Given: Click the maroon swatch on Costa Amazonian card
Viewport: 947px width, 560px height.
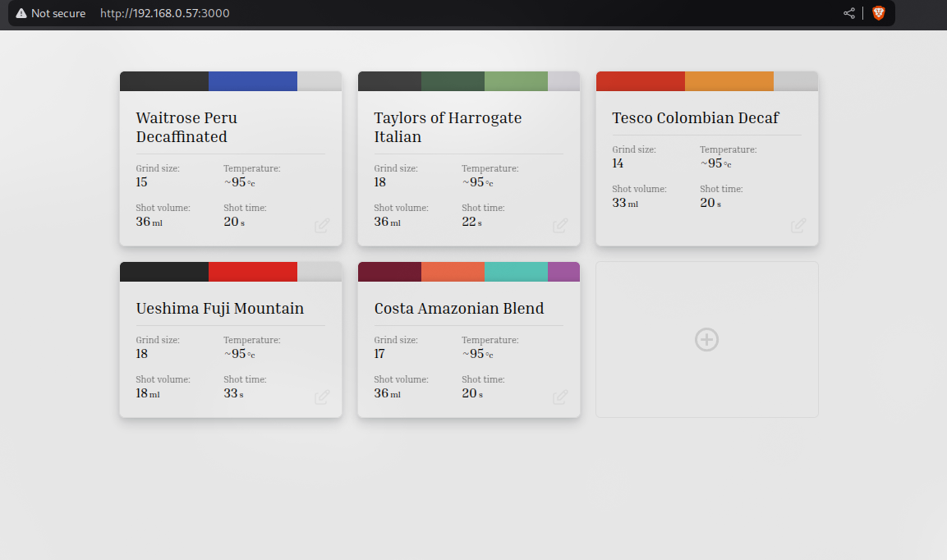Looking at the screenshot, I should [x=389, y=272].
